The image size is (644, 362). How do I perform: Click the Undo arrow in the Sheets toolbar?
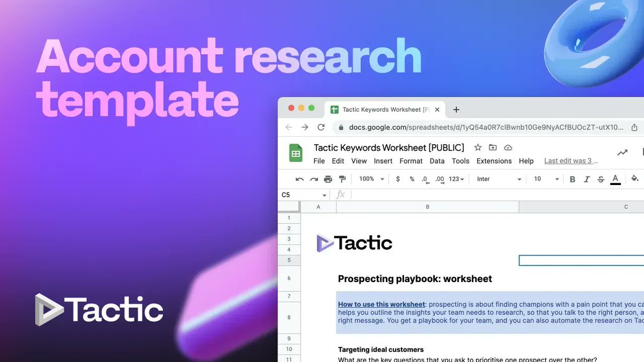point(299,179)
